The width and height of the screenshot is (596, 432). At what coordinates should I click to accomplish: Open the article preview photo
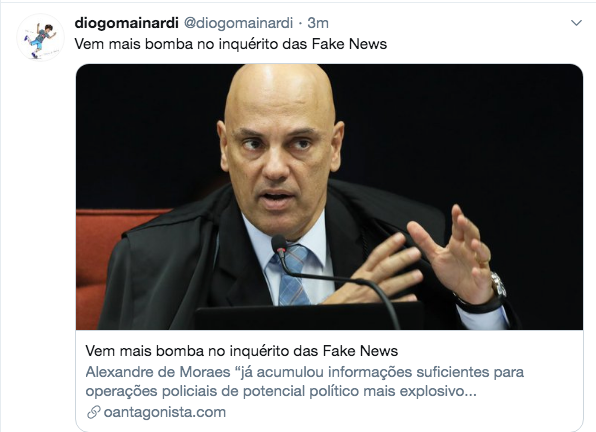point(329,197)
